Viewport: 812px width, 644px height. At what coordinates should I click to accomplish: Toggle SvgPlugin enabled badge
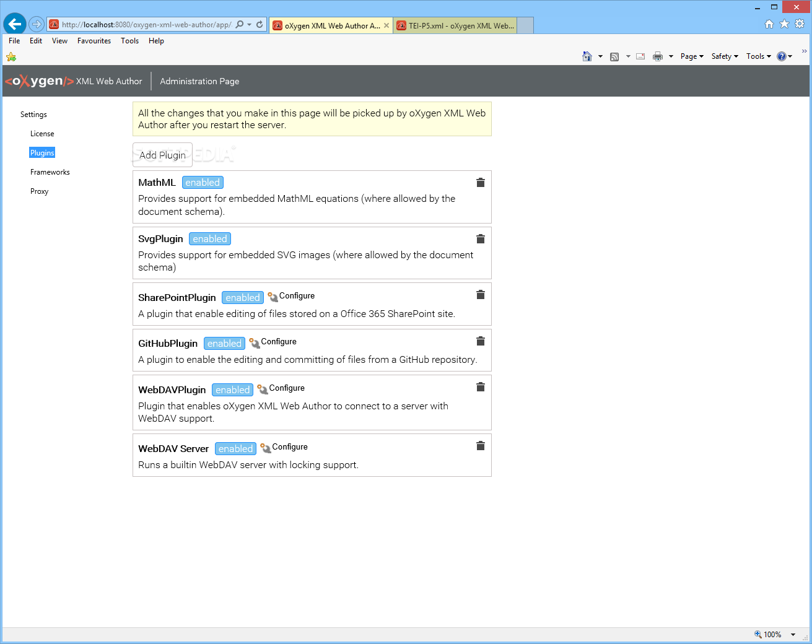click(210, 239)
